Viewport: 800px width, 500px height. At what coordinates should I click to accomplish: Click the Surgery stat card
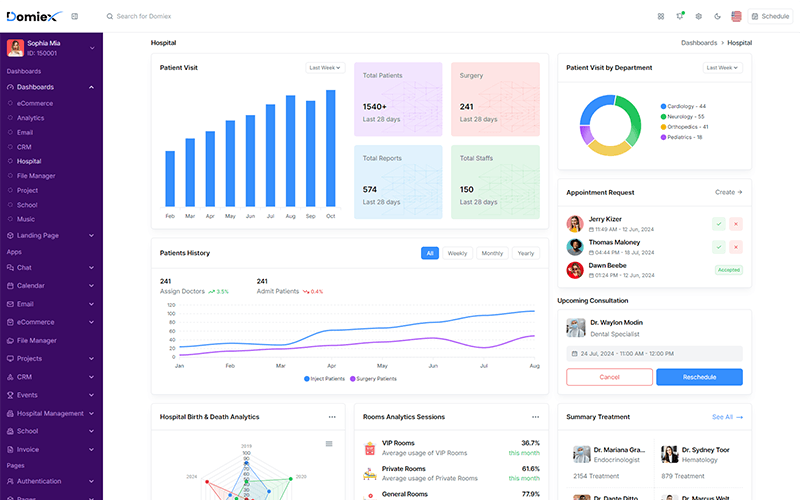click(495, 99)
